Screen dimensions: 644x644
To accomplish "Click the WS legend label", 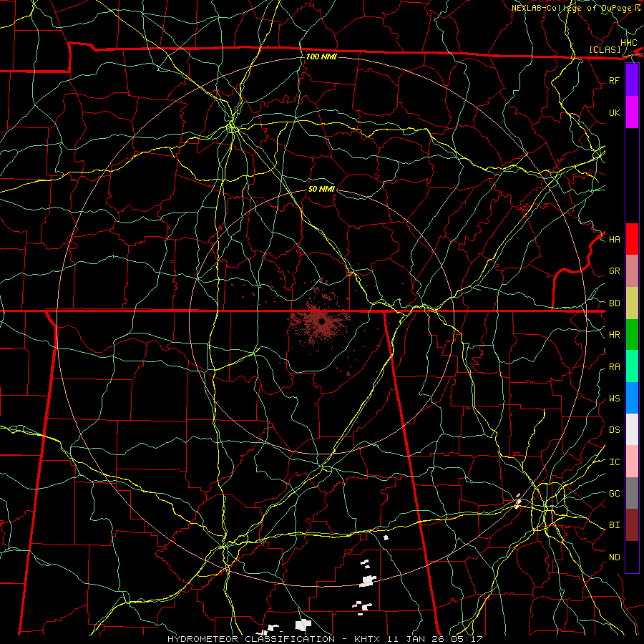I will pos(614,399).
